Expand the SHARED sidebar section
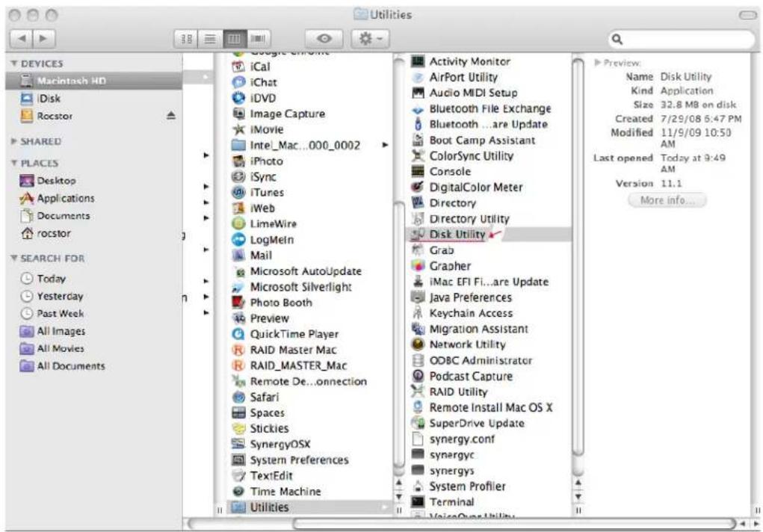Viewport: 763px width, 532px height. (x=13, y=141)
